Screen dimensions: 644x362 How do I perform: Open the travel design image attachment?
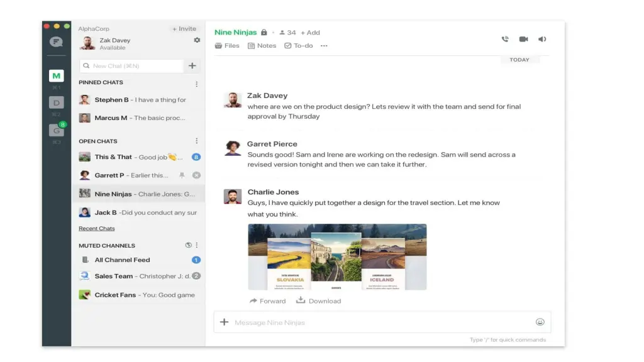(x=337, y=257)
